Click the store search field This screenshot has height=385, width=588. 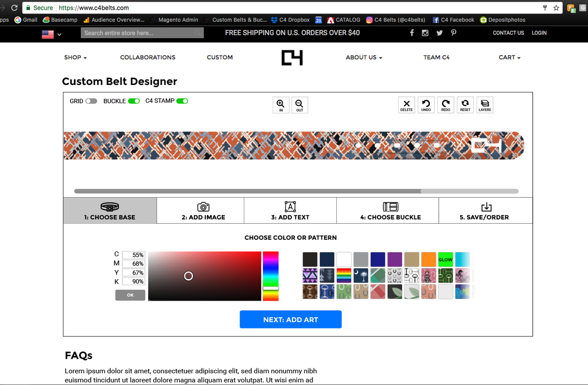point(142,33)
